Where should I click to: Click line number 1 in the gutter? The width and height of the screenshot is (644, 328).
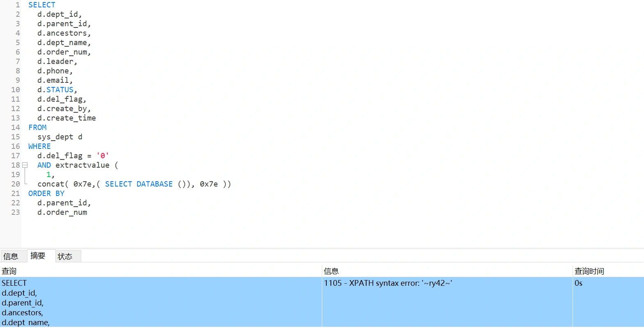(x=18, y=5)
